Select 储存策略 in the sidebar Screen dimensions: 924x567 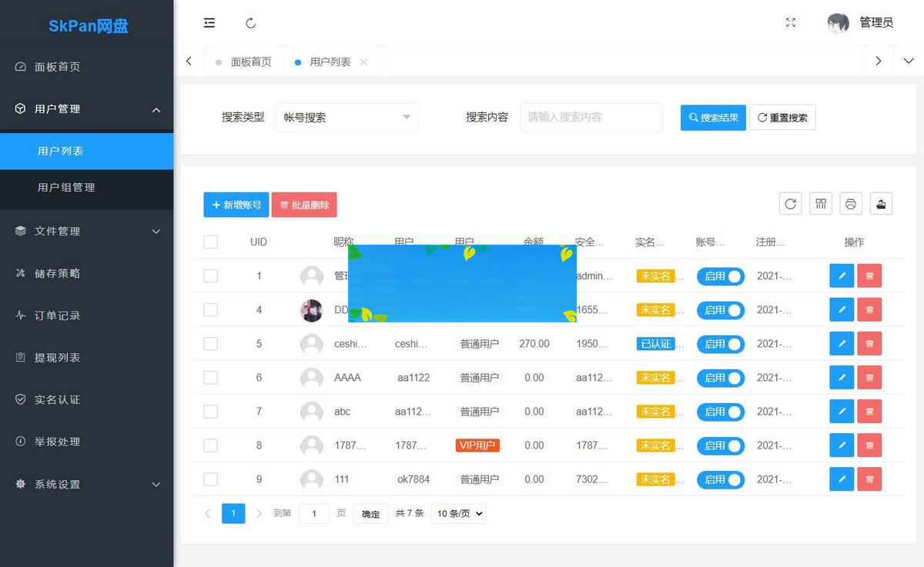(87, 272)
